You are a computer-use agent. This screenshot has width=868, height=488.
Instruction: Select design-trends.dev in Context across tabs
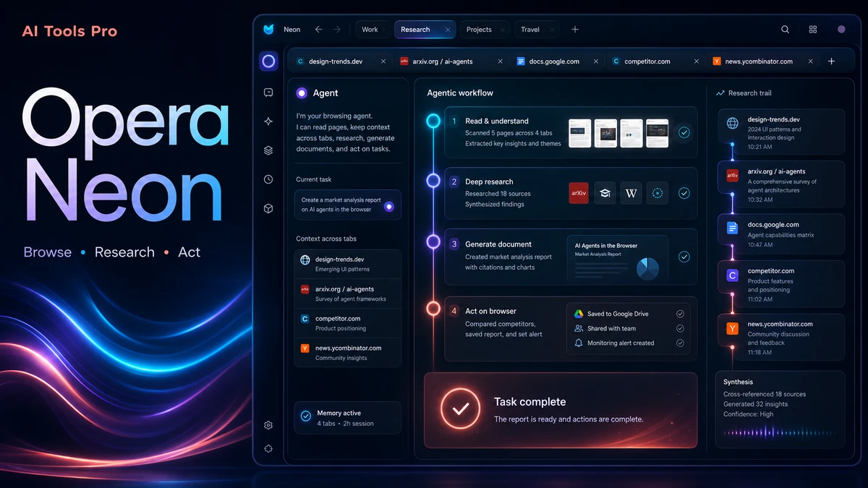point(348,264)
